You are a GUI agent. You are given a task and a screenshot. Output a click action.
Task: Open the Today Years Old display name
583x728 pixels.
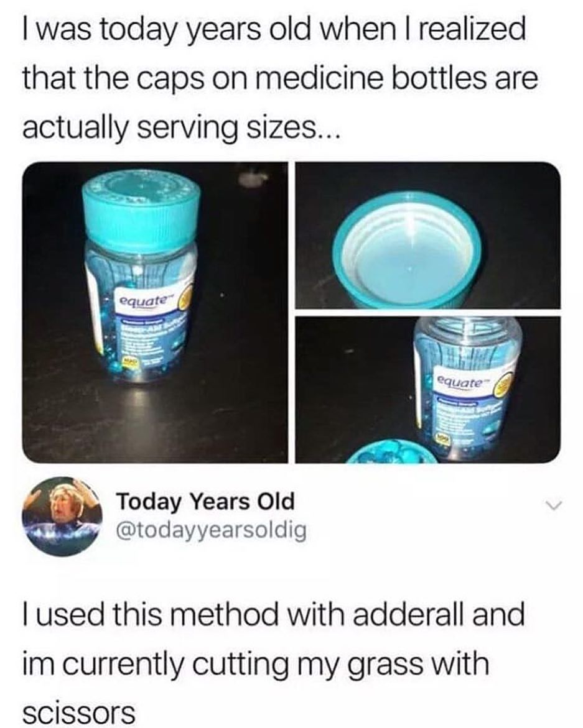tap(205, 502)
